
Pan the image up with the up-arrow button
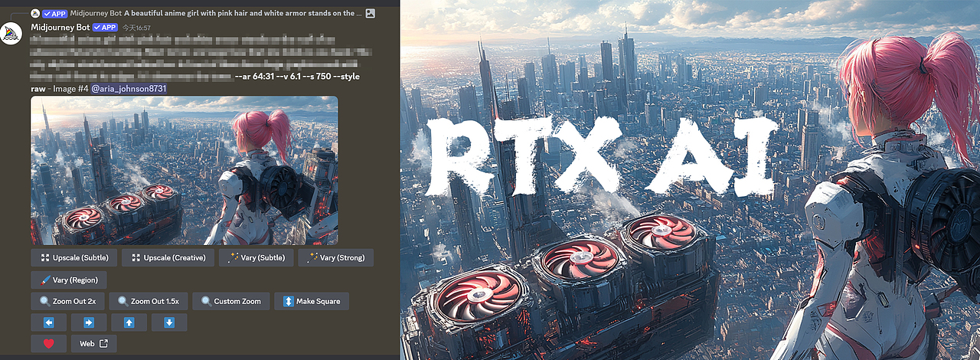[x=129, y=322]
